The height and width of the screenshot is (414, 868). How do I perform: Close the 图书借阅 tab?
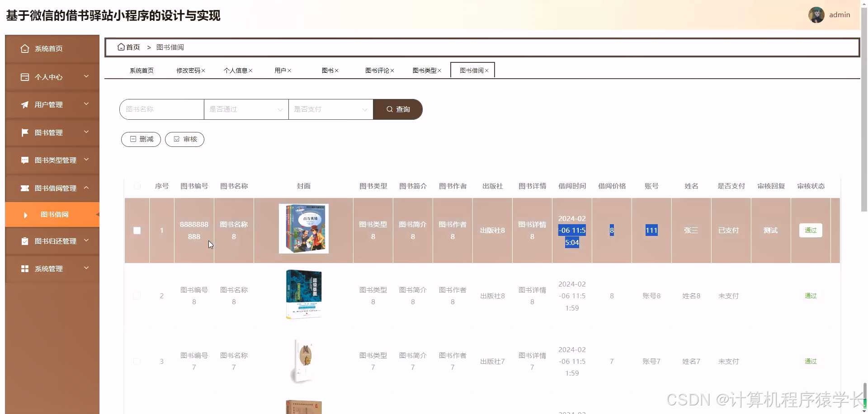coord(487,71)
